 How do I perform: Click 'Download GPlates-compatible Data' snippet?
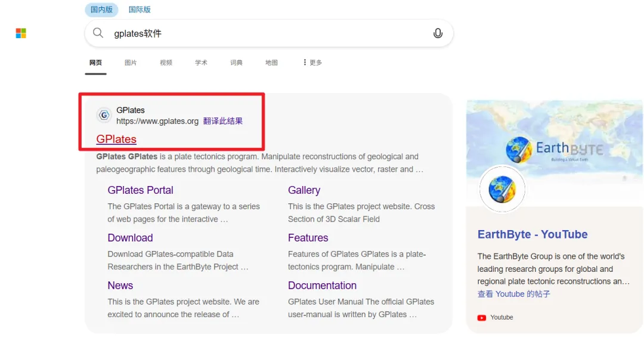coord(178,261)
